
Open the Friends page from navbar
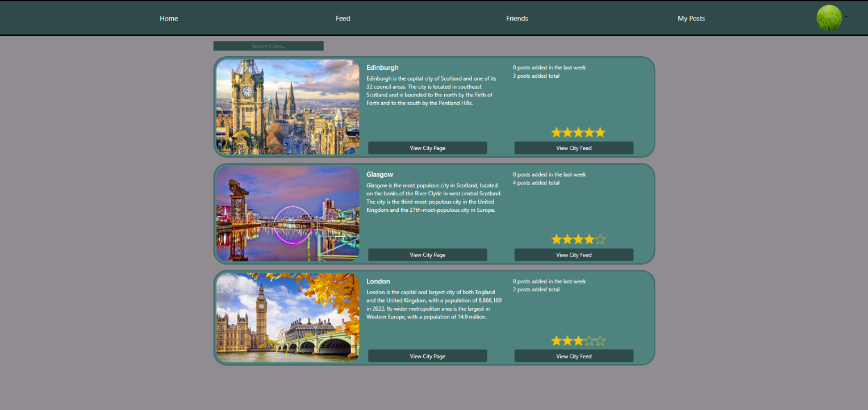point(517,19)
